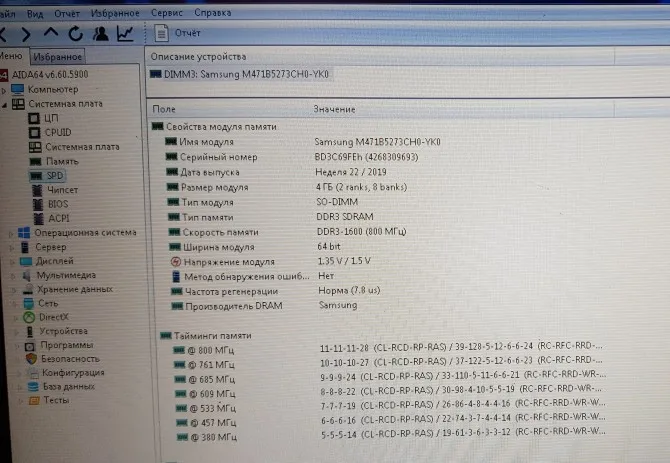Screen dimensions: 670x463
Task: Select Операционная система tree item
Action: [x=77, y=233]
